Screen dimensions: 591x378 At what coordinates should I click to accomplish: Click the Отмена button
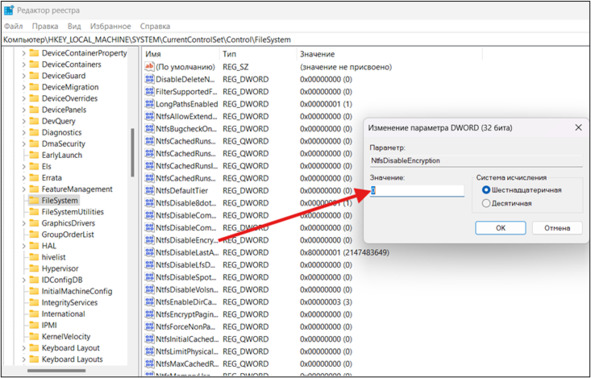pyautogui.click(x=557, y=228)
